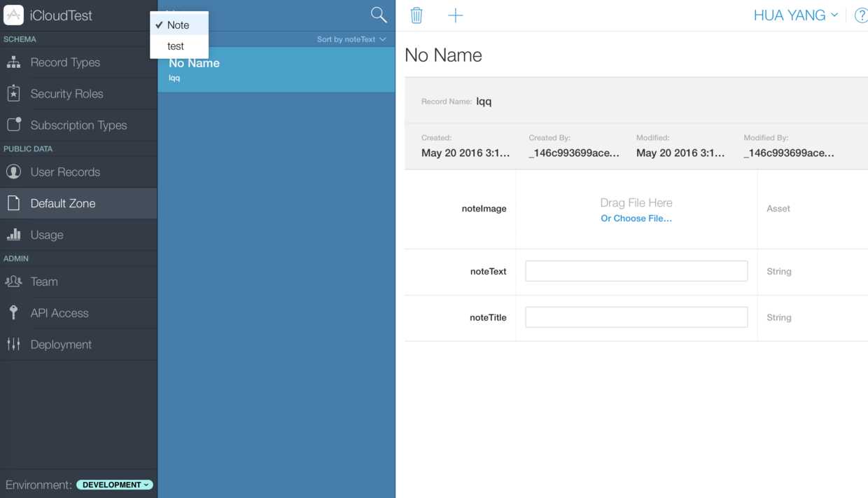Focus the noteTitle text field
The height and width of the screenshot is (498, 868).
pyautogui.click(x=636, y=317)
